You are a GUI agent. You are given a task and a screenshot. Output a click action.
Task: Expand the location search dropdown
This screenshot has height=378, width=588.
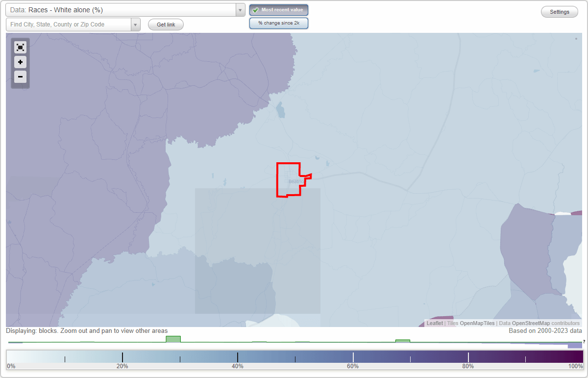(136, 24)
